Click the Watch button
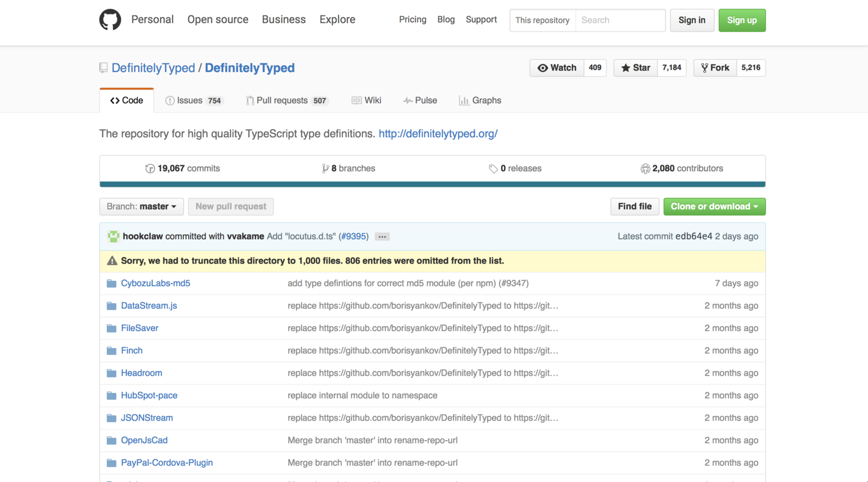Image resolution: width=868 pixels, height=482 pixels. click(557, 68)
